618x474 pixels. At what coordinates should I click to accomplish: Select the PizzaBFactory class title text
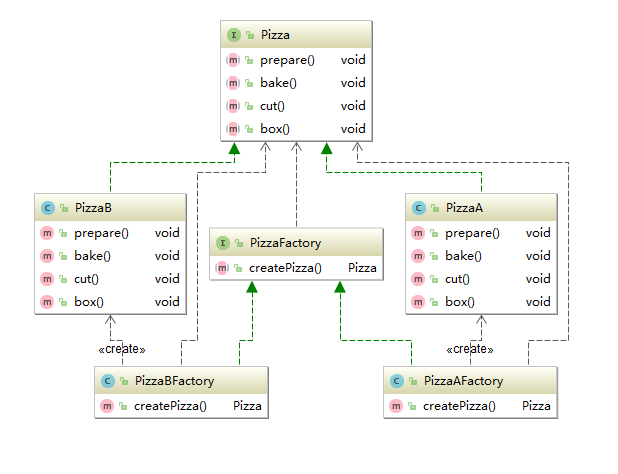click(174, 381)
